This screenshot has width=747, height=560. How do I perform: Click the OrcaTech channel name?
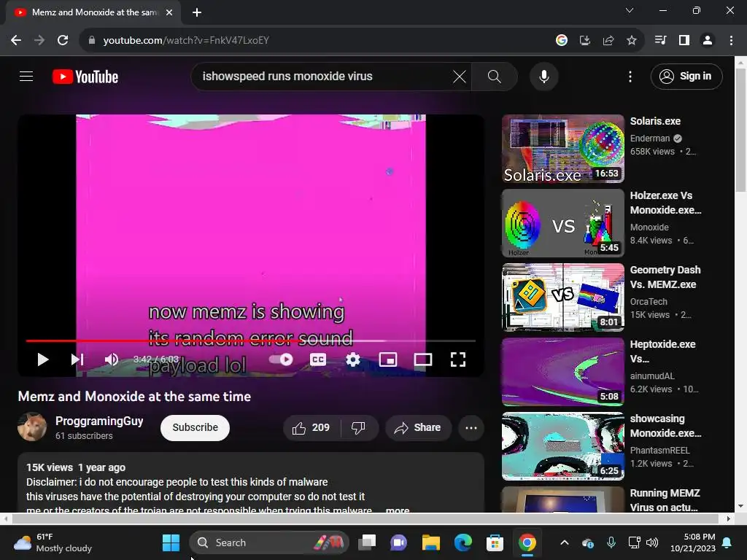pyautogui.click(x=649, y=301)
